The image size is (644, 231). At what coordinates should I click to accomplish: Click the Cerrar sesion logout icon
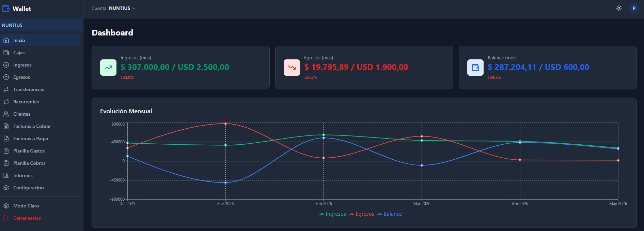click(6, 218)
